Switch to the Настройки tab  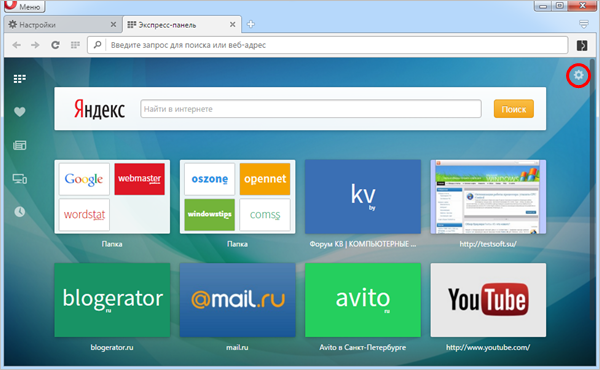pyautogui.click(x=63, y=24)
